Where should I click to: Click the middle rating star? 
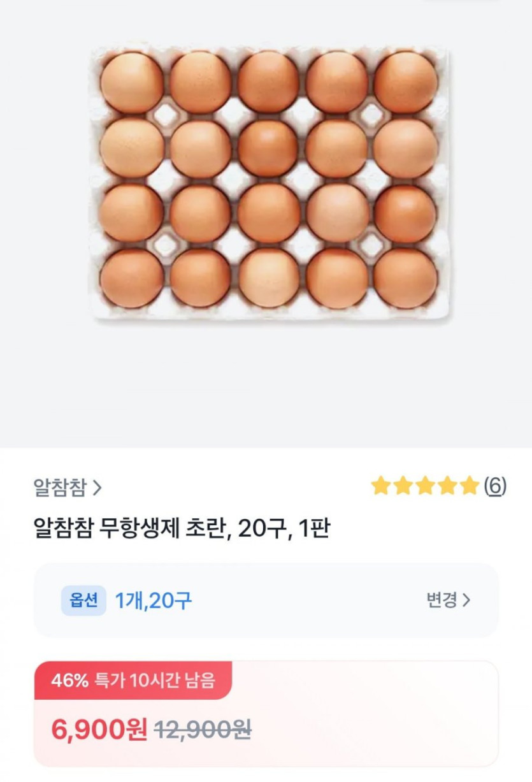(x=425, y=486)
